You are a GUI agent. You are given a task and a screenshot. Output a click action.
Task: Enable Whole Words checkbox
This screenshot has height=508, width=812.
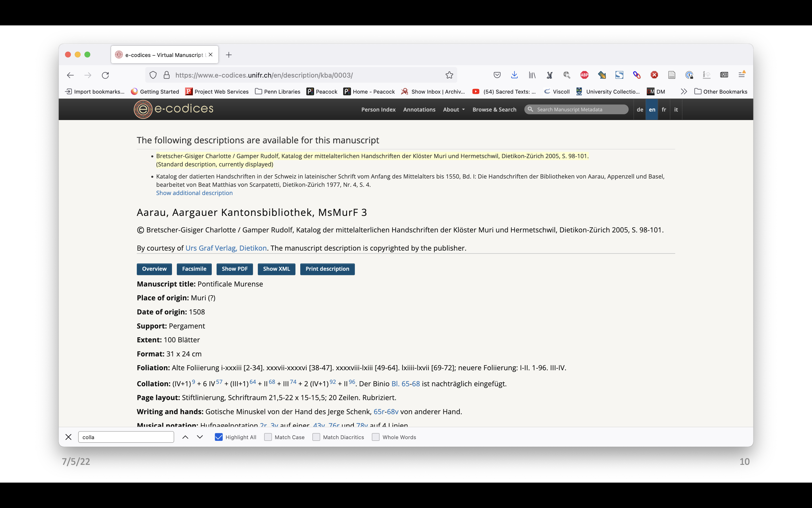pyautogui.click(x=376, y=437)
